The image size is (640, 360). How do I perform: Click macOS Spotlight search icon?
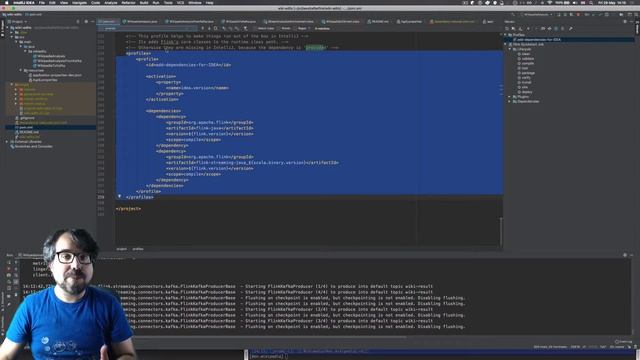[x=591, y=2]
